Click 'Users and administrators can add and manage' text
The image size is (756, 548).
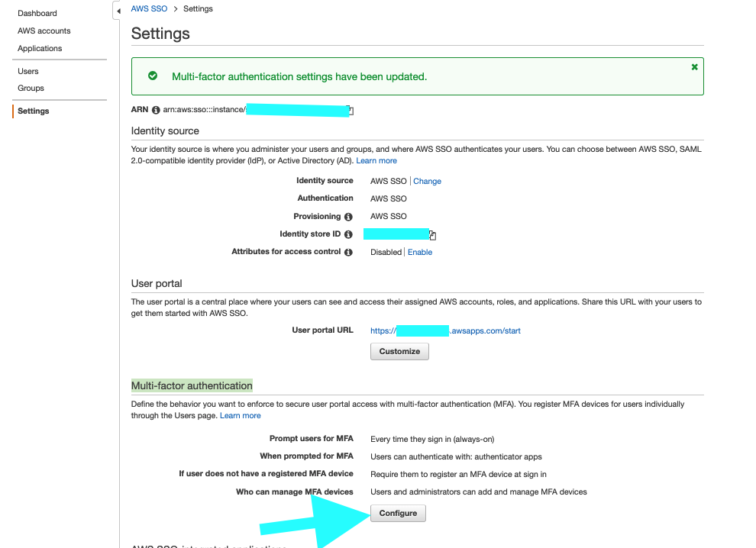(479, 492)
